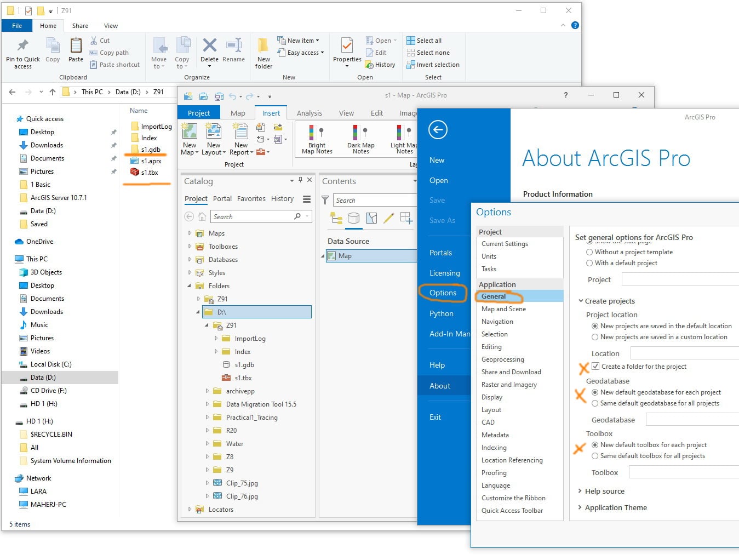The image size is (739, 560).
Task: Click the List By Editing pencil icon
Action: [388, 219]
